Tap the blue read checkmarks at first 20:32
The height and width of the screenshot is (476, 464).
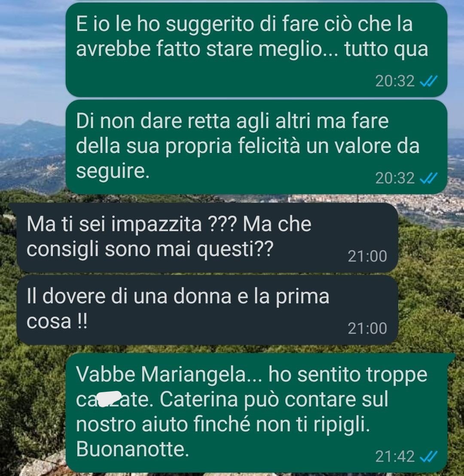(428, 81)
